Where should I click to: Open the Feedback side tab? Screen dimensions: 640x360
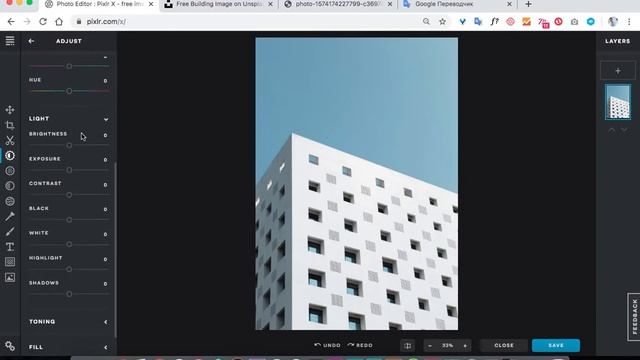(634, 317)
